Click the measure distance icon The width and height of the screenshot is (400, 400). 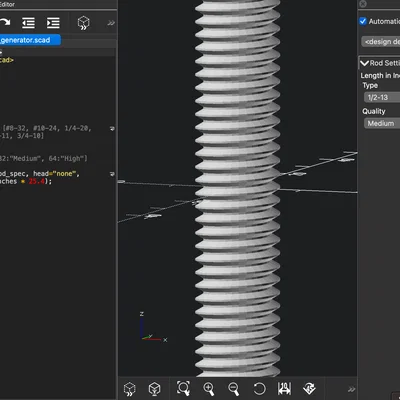click(x=284, y=389)
